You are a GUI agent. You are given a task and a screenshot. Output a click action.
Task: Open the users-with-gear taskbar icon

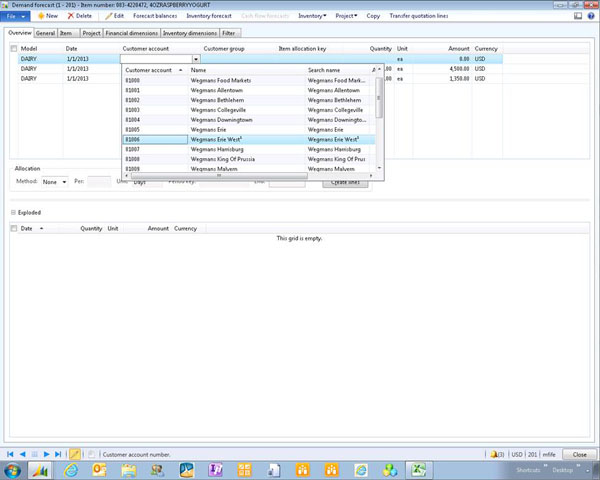(x=157, y=470)
